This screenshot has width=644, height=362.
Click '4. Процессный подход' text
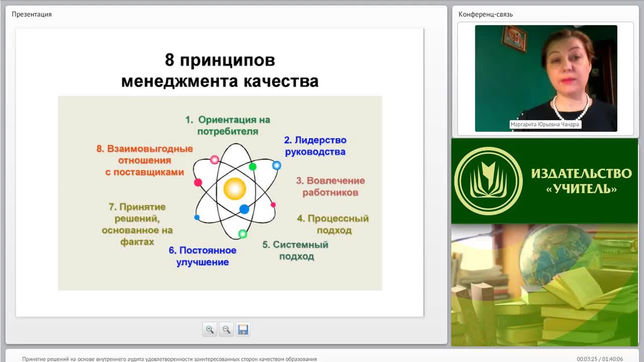pyautogui.click(x=333, y=224)
